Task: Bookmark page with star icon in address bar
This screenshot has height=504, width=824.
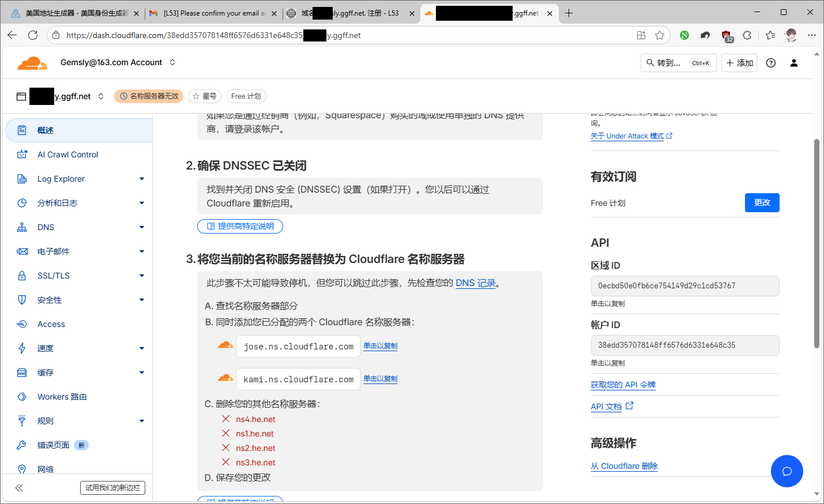Action: (x=660, y=35)
